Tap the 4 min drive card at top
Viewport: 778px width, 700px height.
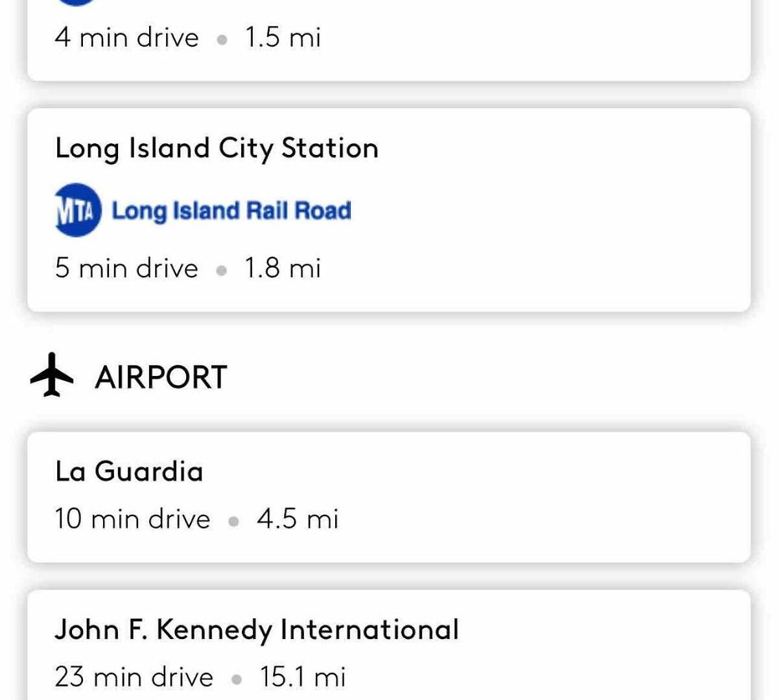tap(389, 40)
